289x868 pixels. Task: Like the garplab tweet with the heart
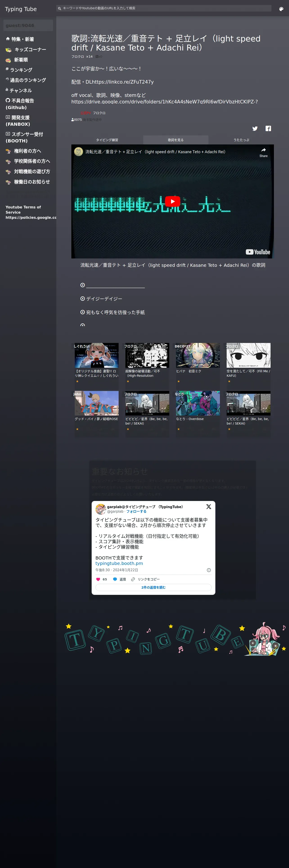point(98,579)
